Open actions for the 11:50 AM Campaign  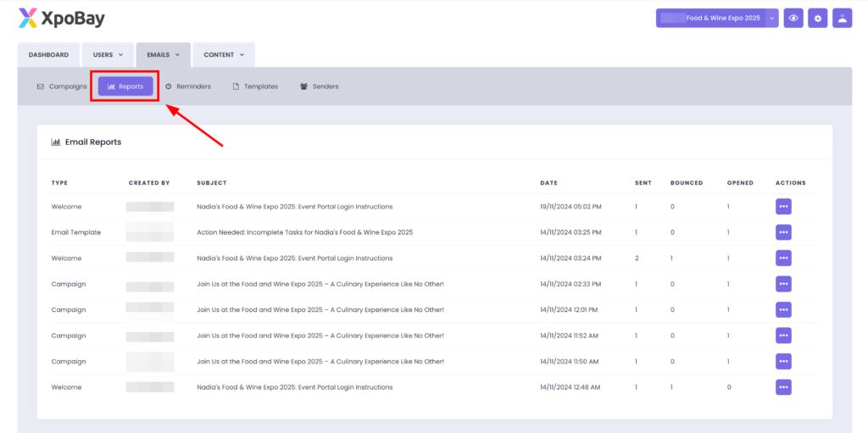[x=783, y=362]
